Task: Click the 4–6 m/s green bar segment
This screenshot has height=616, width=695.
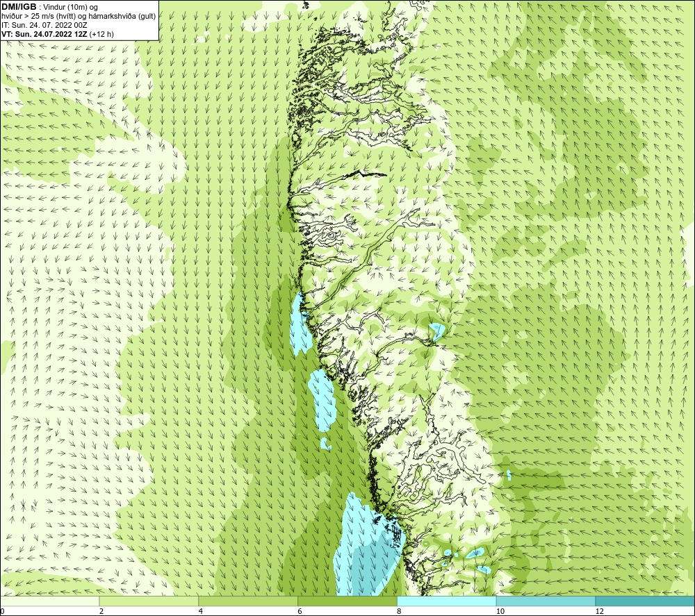Action: [x=248, y=601]
